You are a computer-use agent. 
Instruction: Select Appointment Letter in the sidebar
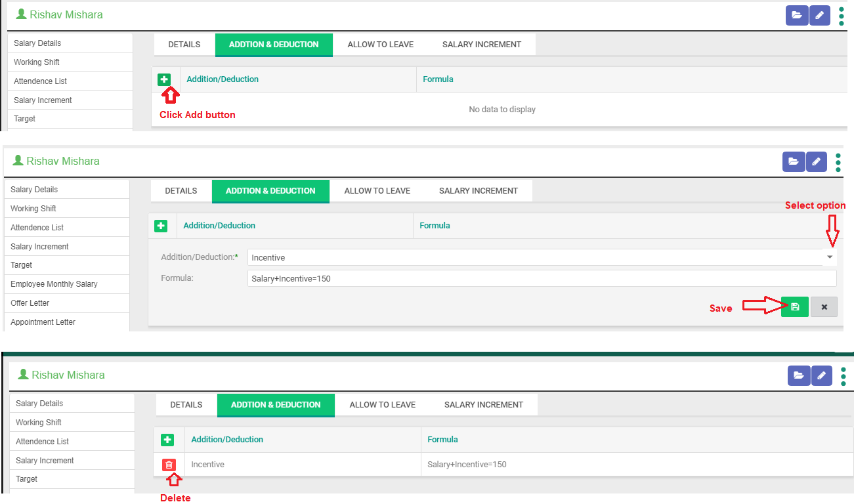pos(43,322)
